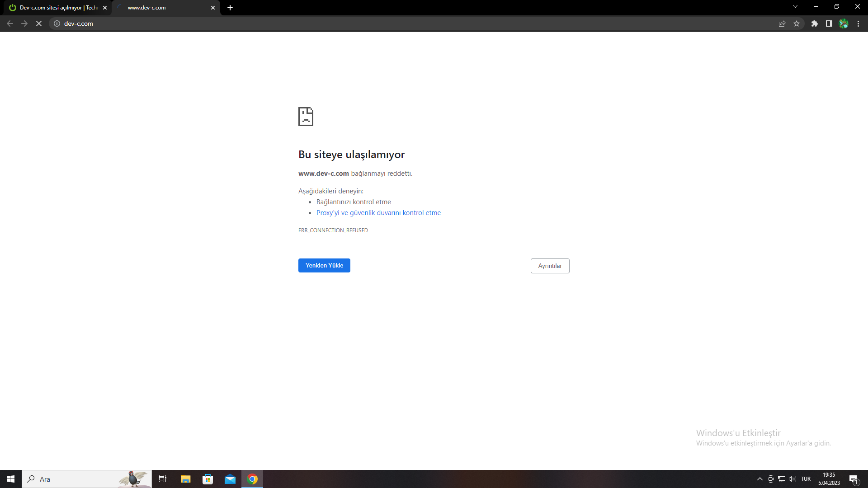Click the stop loading X button

coord(39,23)
